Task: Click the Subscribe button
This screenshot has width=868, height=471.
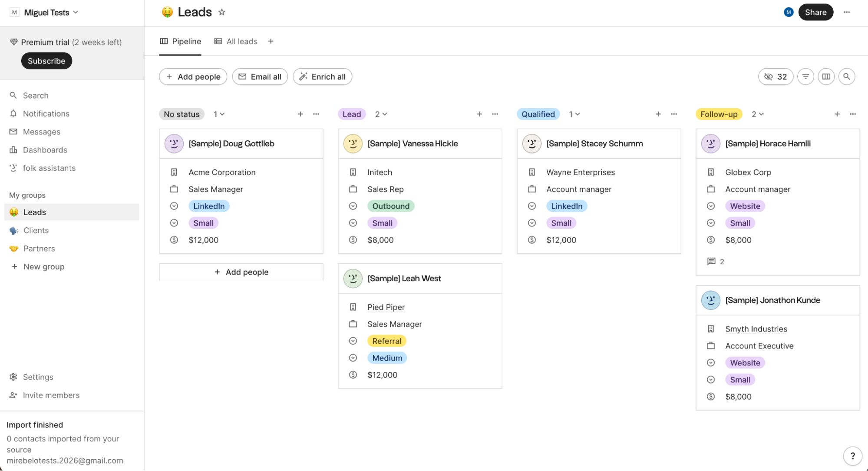Action: coord(46,61)
